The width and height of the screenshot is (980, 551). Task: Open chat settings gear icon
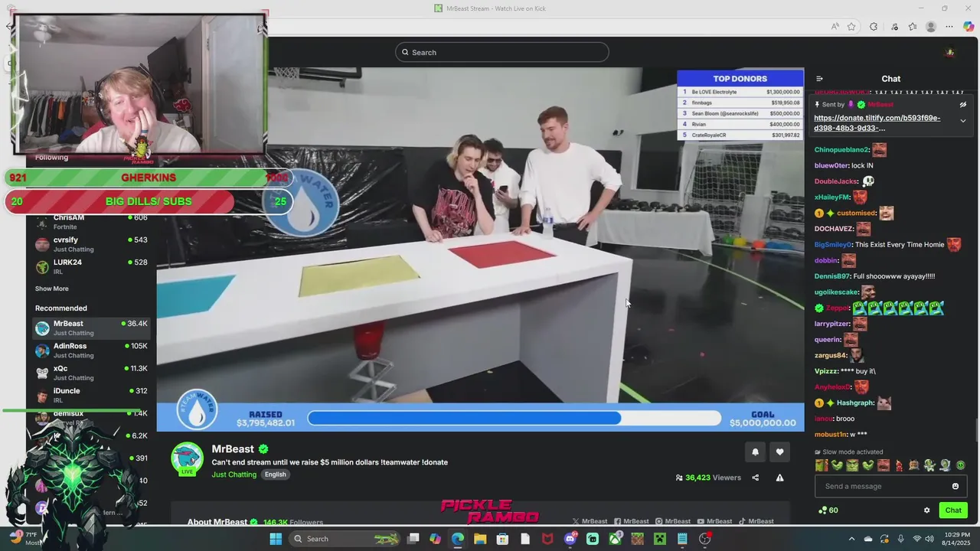coord(926,510)
